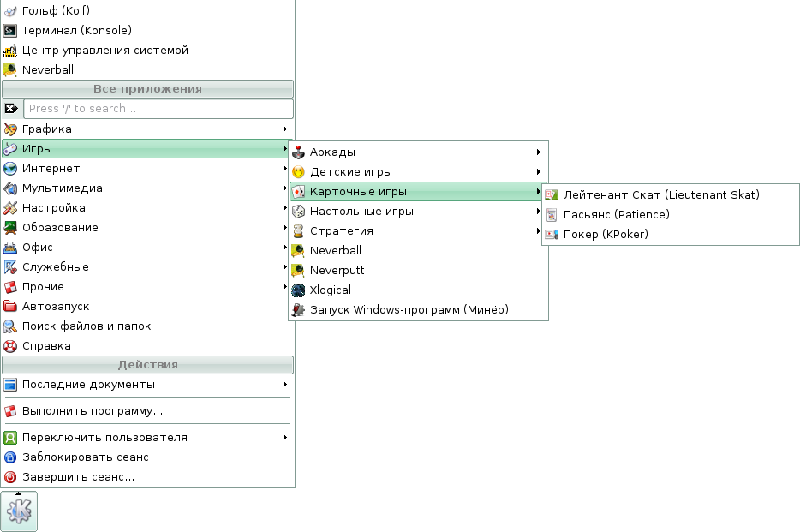This screenshot has width=800, height=532.
Task: Expand the Аркады submenu
Action: point(418,152)
